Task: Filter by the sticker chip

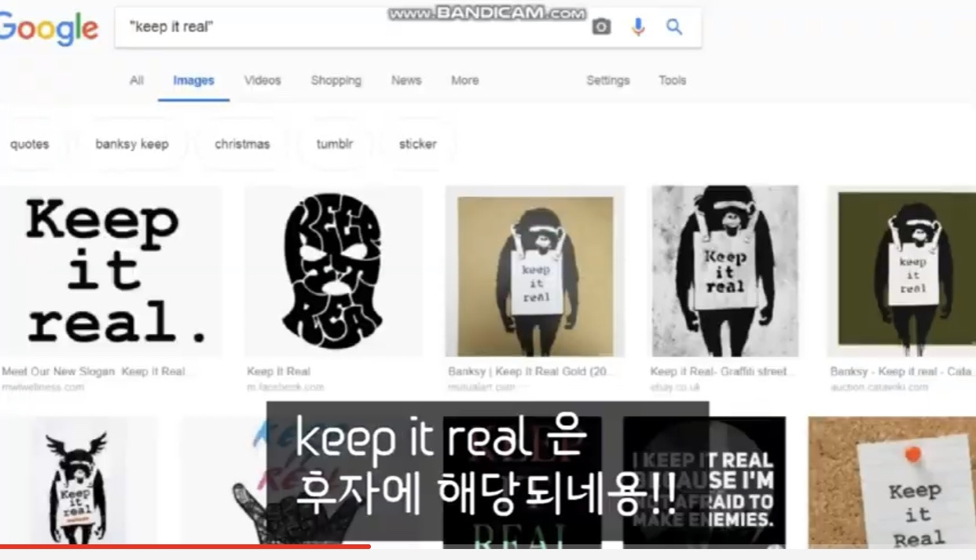Action: coord(417,144)
